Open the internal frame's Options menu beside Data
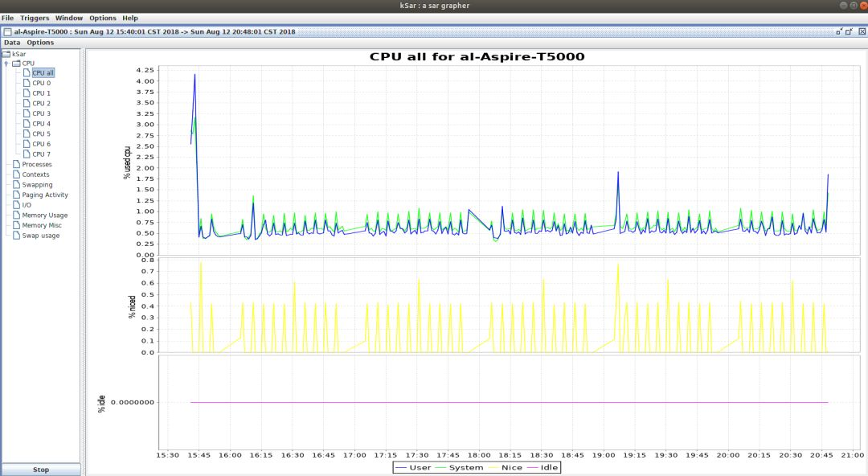868x476 pixels. [x=40, y=42]
